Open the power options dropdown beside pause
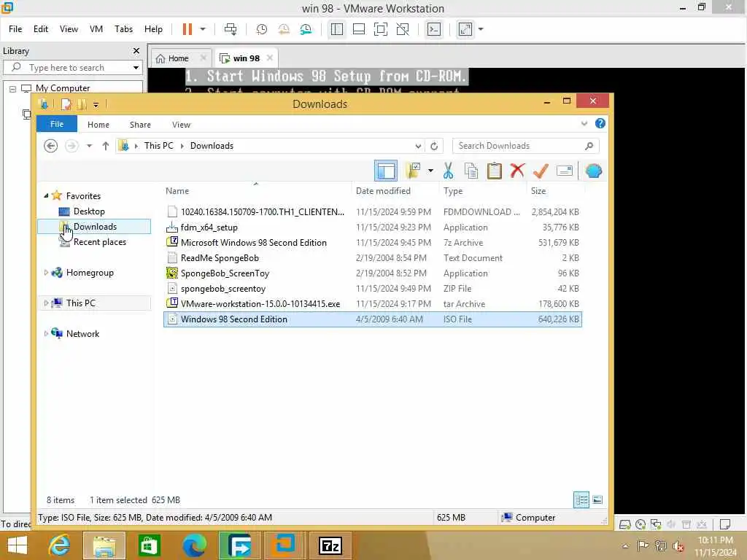 coord(203,29)
